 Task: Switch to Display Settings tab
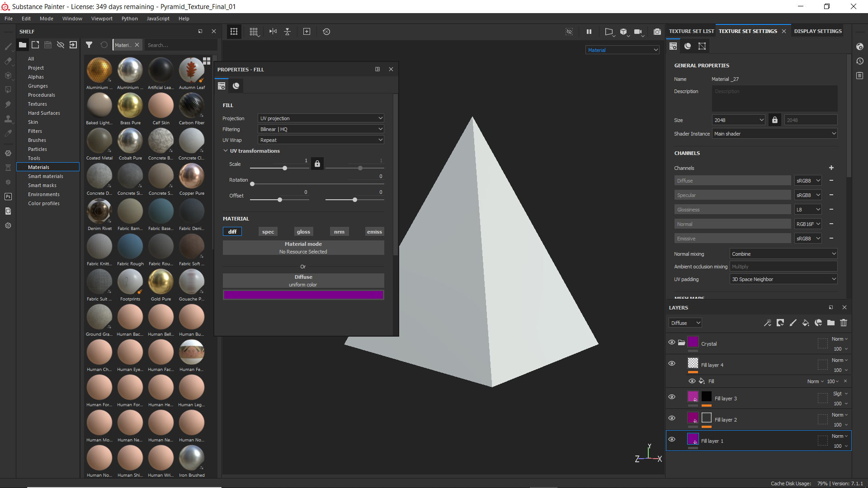click(x=818, y=31)
